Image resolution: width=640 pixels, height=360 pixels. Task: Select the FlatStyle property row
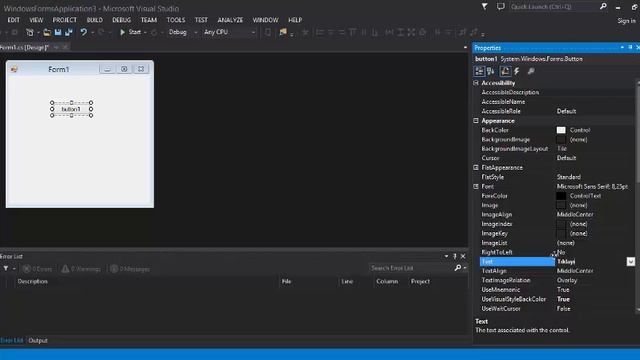pyautogui.click(x=558, y=177)
